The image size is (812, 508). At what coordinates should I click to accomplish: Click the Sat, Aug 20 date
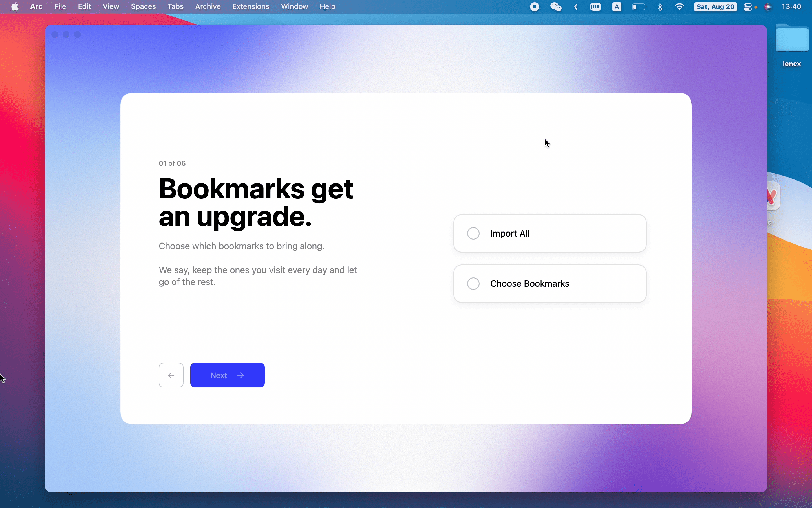pyautogui.click(x=715, y=7)
